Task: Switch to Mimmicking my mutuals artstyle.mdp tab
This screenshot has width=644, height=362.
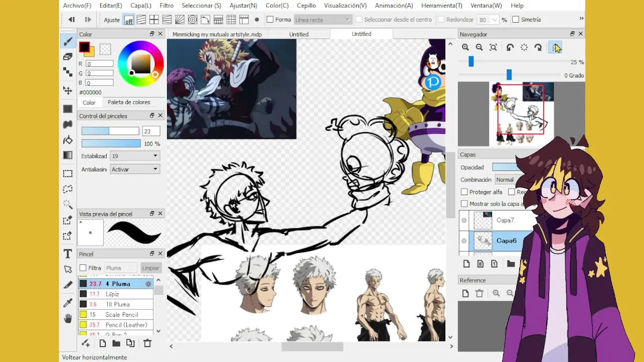Action: (x=217, y=34)
